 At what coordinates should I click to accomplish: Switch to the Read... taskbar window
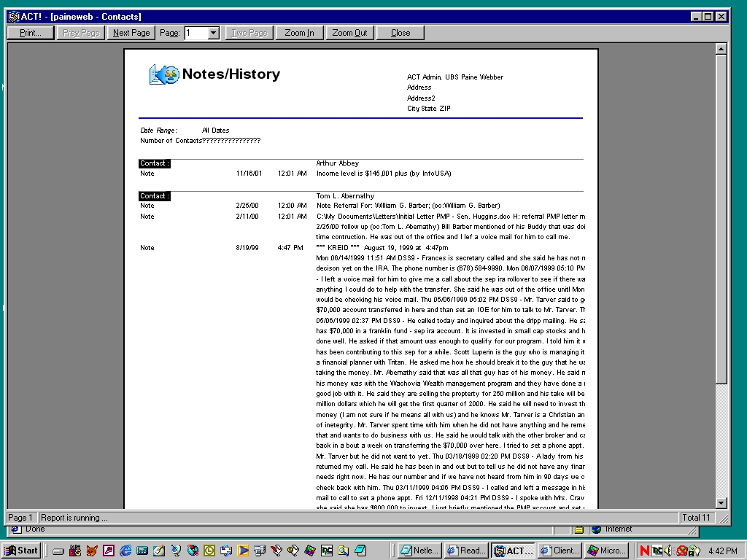(x=466, y=551)
